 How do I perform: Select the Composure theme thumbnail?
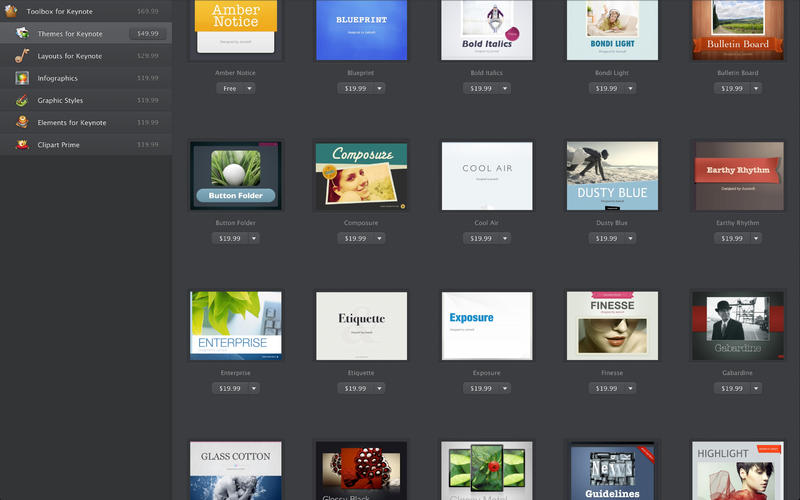(x=361, y=176)
